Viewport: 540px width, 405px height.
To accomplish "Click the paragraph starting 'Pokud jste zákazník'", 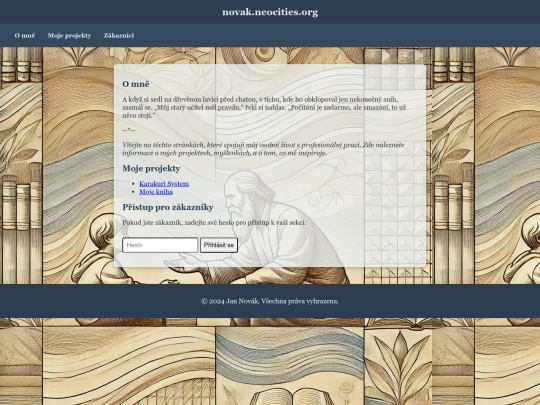I will pyautogui.click(x=214, y=222).
